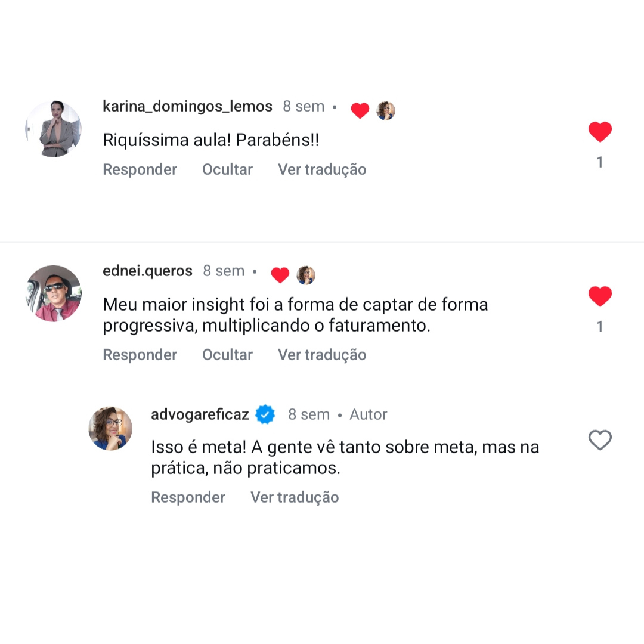Hide ednei.queros's comment via Ocultar

tap(227, 355)
